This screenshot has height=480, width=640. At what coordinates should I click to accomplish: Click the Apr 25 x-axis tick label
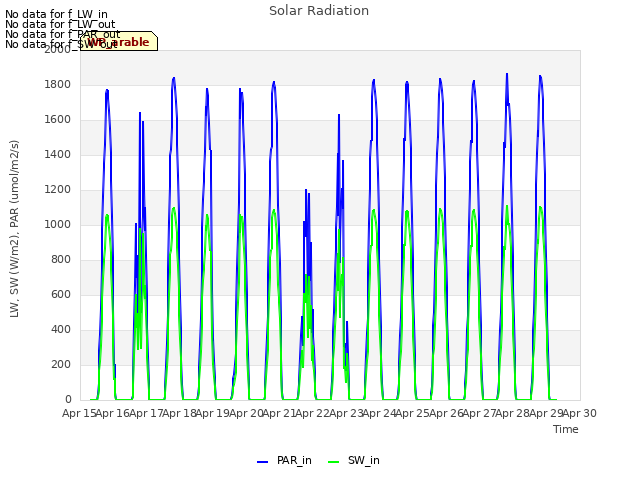(413, 413)
